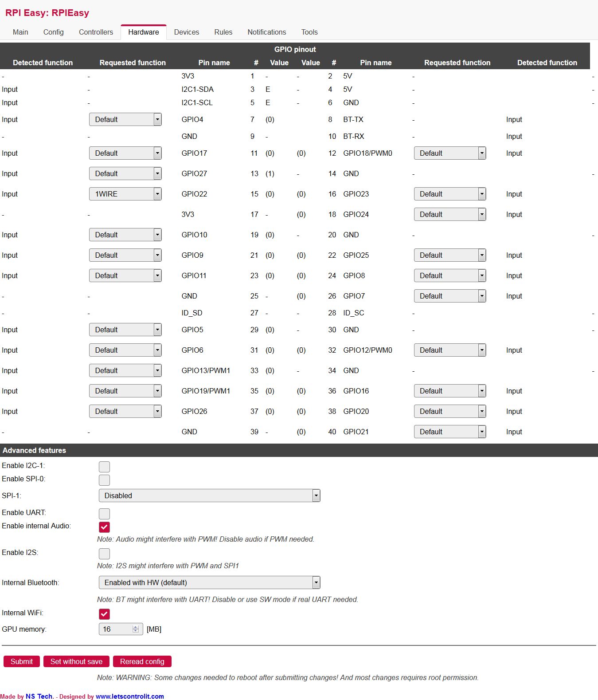Click the I2C1-SDA pin name

coord(198,89)
